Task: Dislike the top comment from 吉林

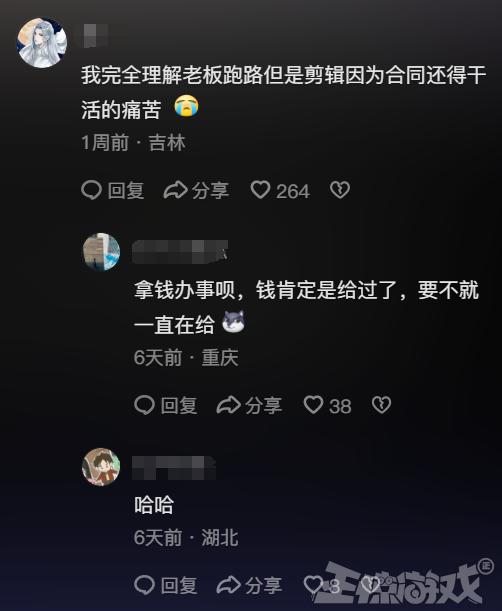Action: (340, 190)
